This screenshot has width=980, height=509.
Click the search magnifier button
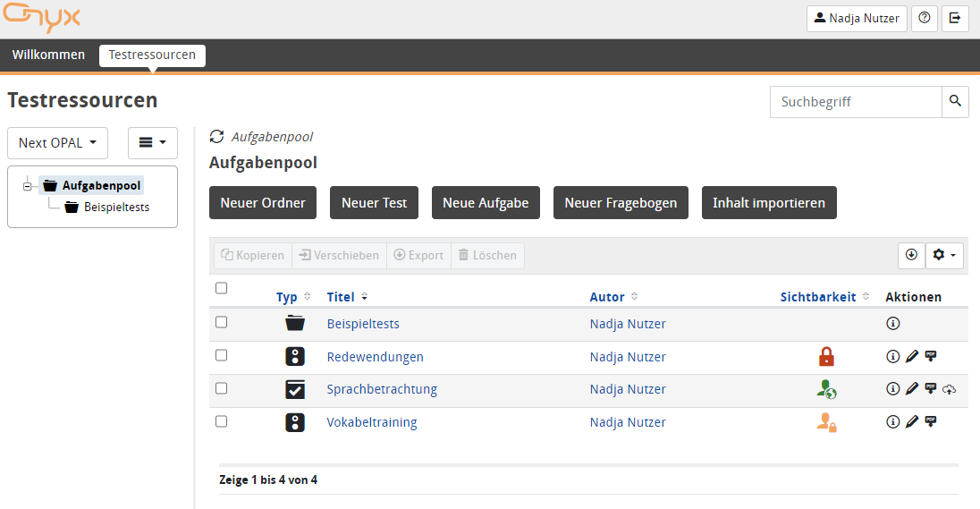pos(955,101)
